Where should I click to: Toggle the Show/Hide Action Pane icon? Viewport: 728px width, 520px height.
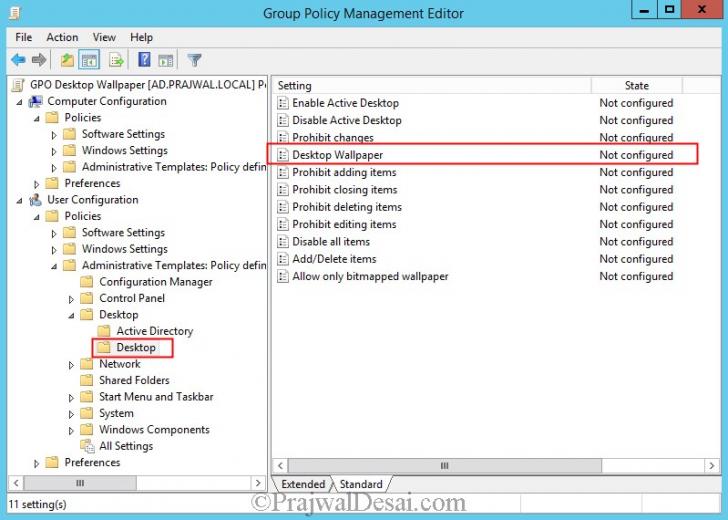tap(166, 60)
